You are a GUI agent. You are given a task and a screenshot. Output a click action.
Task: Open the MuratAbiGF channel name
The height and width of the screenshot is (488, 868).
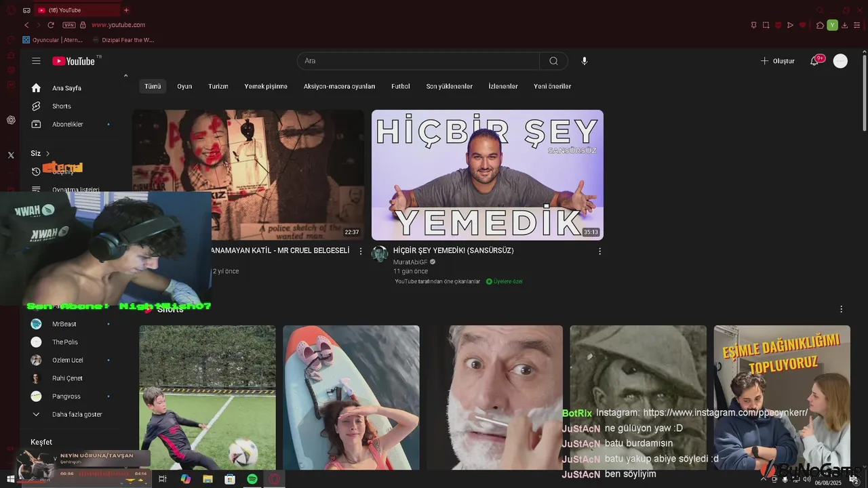410,262
